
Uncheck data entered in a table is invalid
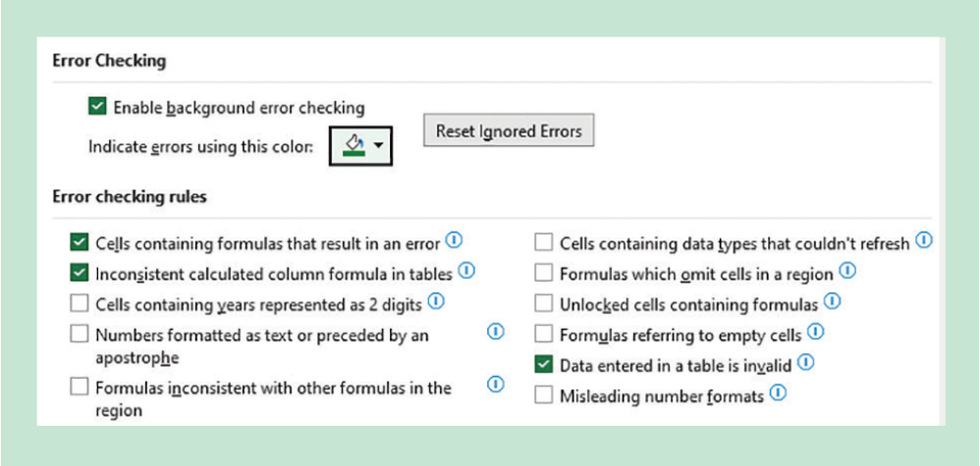click(x=543, y=364)
